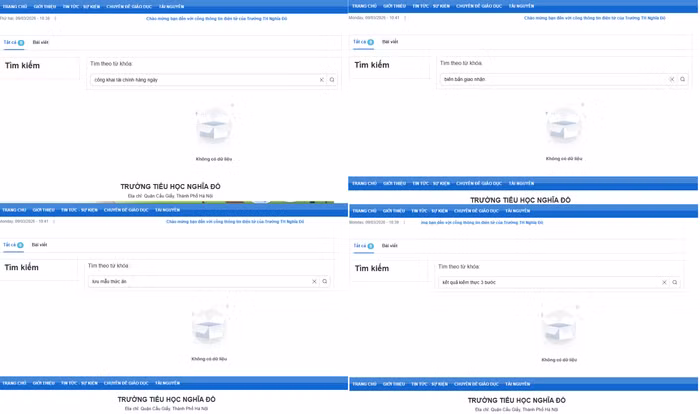The width and height of the screenshot is (700, 414).
Task: Open TRANG CHỦ in header above 'công khai tài chính' search
Action: [14, 7]
